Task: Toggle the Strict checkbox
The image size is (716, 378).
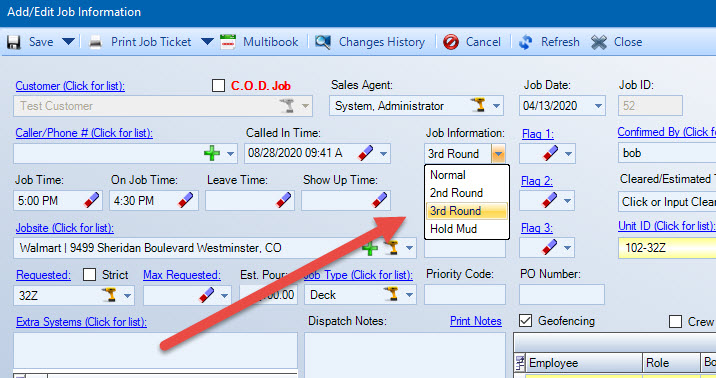Action: (x=90, y=274)
